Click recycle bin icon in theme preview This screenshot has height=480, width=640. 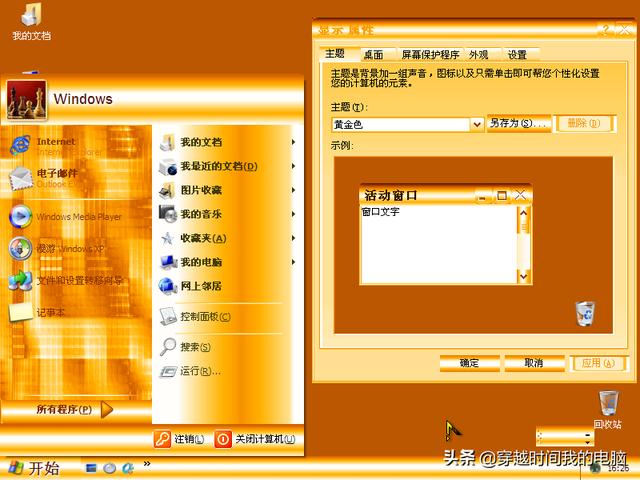585,313
